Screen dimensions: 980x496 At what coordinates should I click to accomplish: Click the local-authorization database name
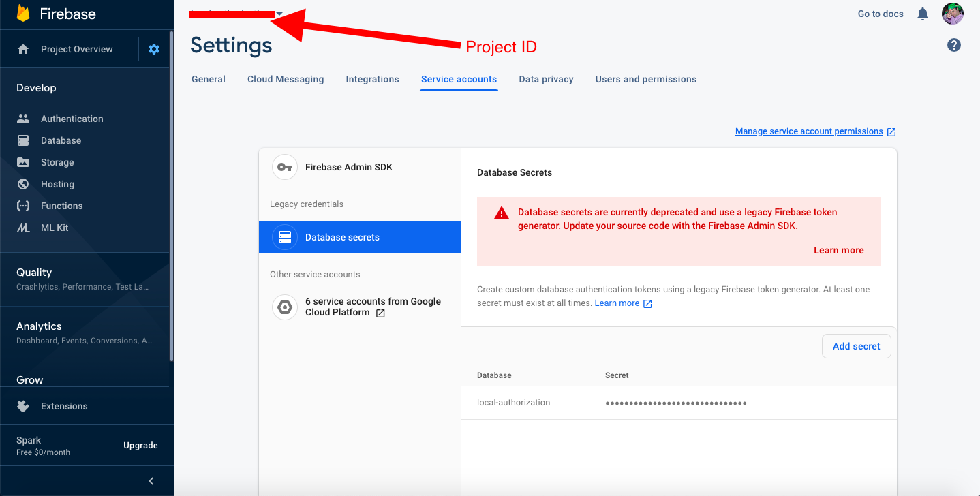(x=513, y=403)
